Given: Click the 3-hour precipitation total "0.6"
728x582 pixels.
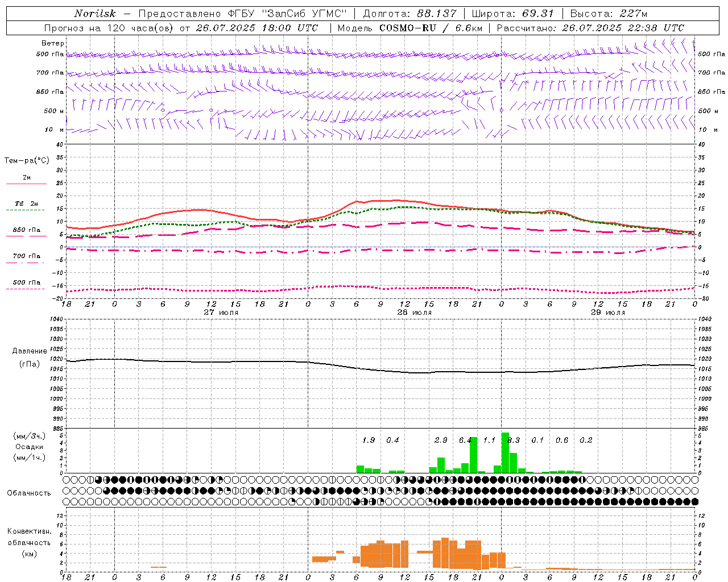Looking at the screenshot, I should pyautogui.click(x=562, y=440).
